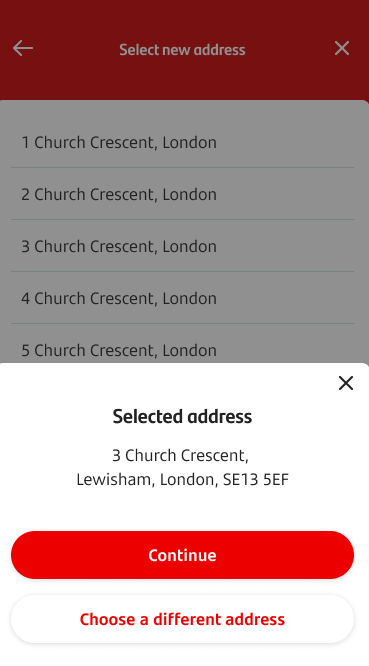Click the Select new address title

tap(182, 50)
